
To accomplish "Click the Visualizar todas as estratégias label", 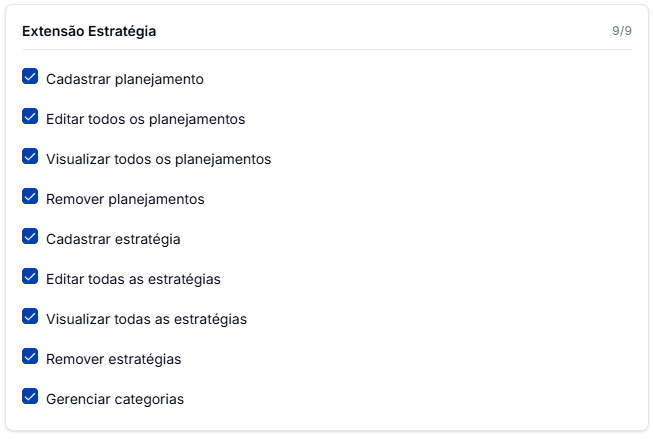I will (146, 319).
